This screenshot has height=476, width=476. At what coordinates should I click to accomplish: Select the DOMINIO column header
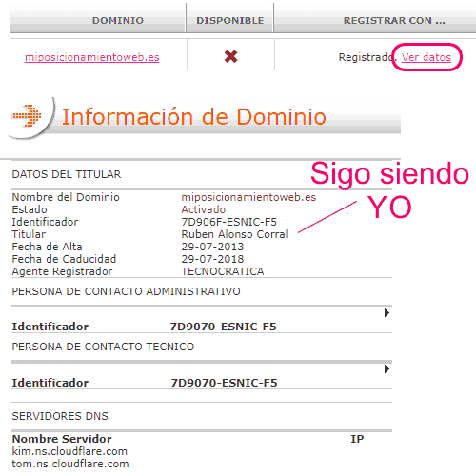coord(118,21)
